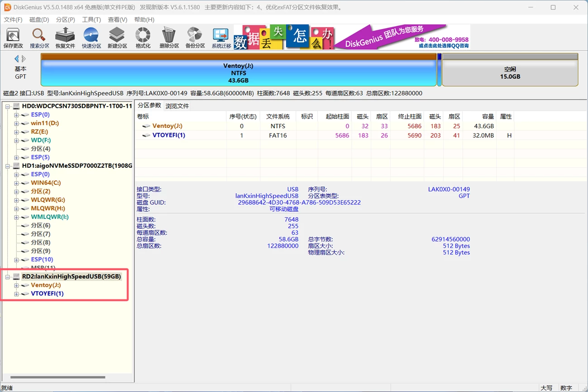Click the 新建分区 new partition icon

coord(117,38)
